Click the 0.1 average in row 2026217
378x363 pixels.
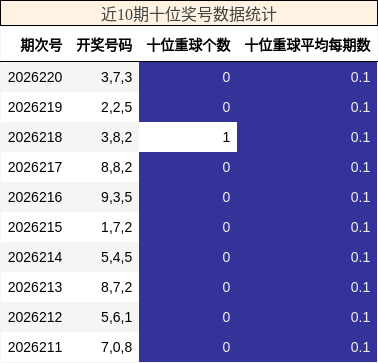(x=360, y=167)
